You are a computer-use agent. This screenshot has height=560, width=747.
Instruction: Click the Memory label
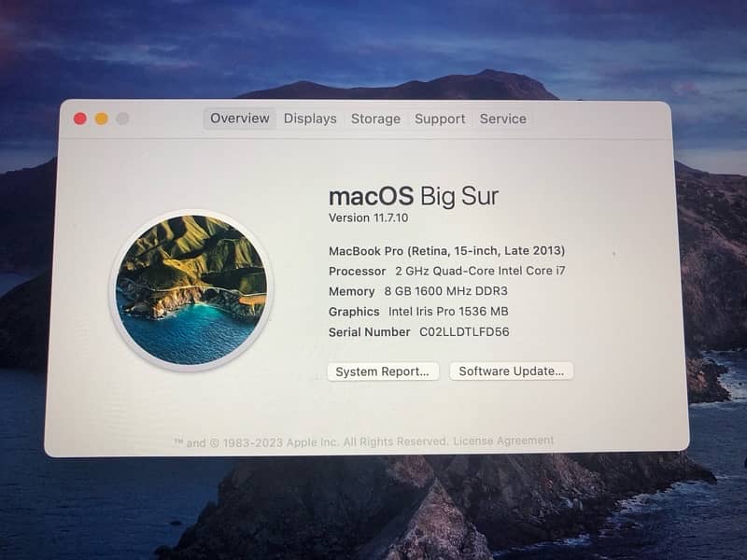(352, 291)
